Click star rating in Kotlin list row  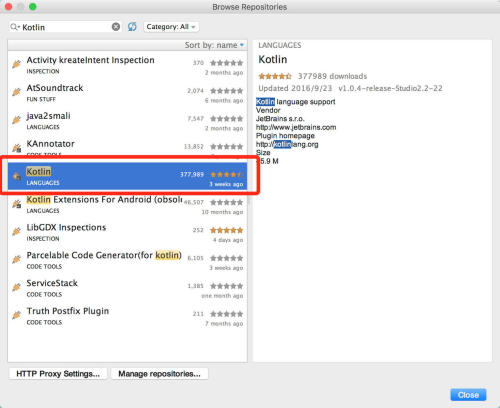227,174
